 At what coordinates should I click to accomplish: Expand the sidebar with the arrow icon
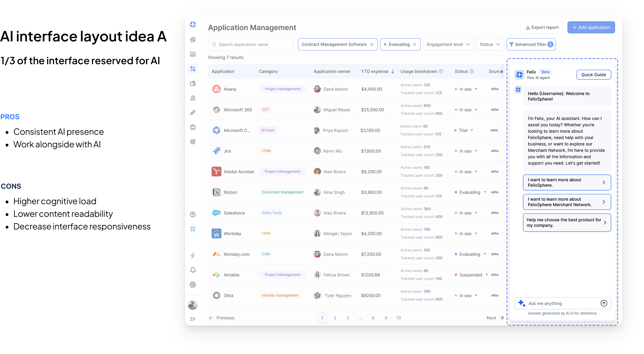(x=193, y=319)
